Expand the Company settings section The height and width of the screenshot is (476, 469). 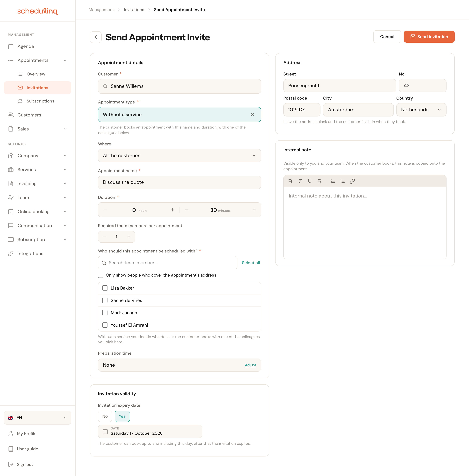(x=65, y=156)
